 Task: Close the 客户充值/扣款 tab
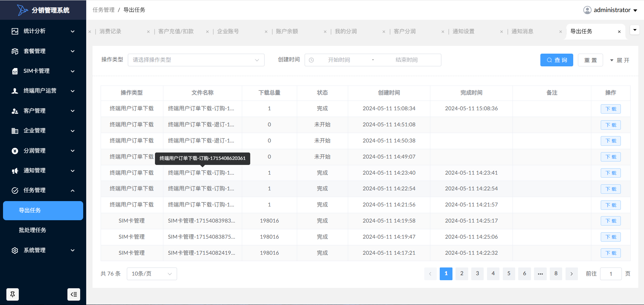click(x=207, y=32)
